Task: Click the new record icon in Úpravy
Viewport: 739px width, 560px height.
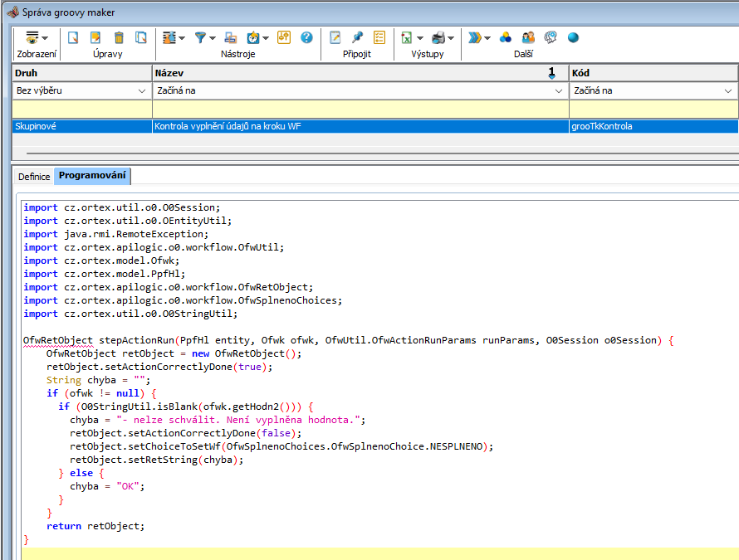Action: pyautogui.click(x=73, y=37)
